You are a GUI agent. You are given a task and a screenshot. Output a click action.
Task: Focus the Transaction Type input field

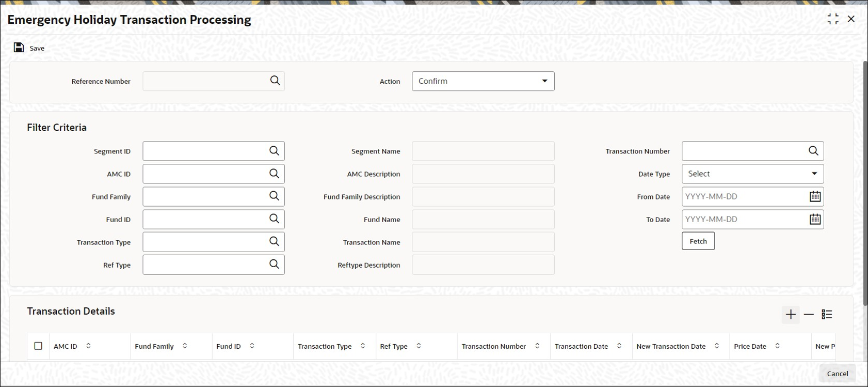214,242
